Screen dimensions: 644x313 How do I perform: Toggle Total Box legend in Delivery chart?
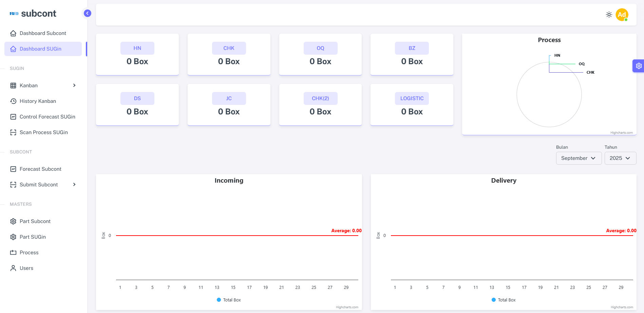coord(504,300)
